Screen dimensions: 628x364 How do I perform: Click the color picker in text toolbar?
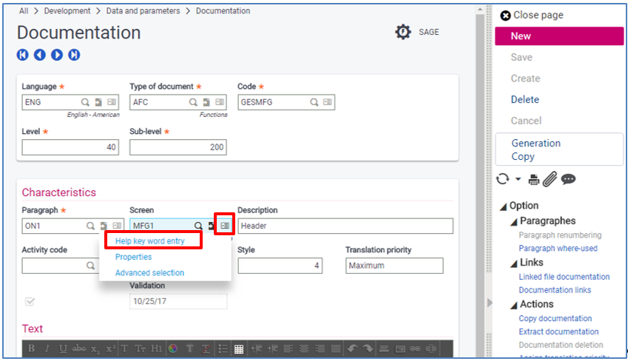tap(172, 348)
